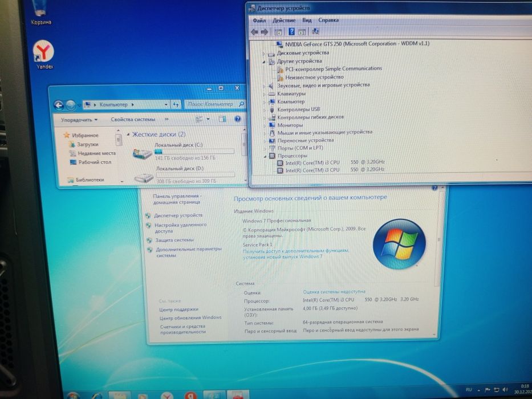This screenshot has height=399, width=532.
Task: Click Свойства системы in Explorer toolbar
Action: click(x=133, y=120)
